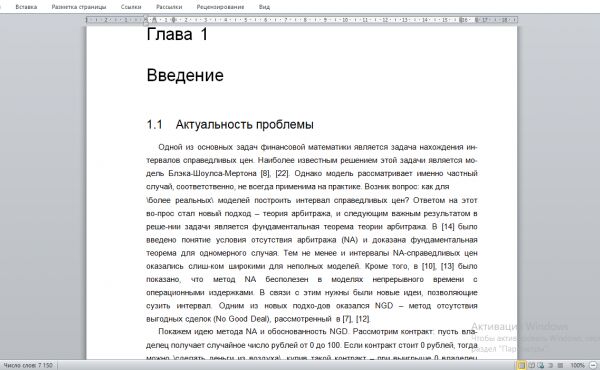The width and height of the screenshot is (600, 370).
Task: Click the citation reference [22] in text
Action: (x=282, y=173)
